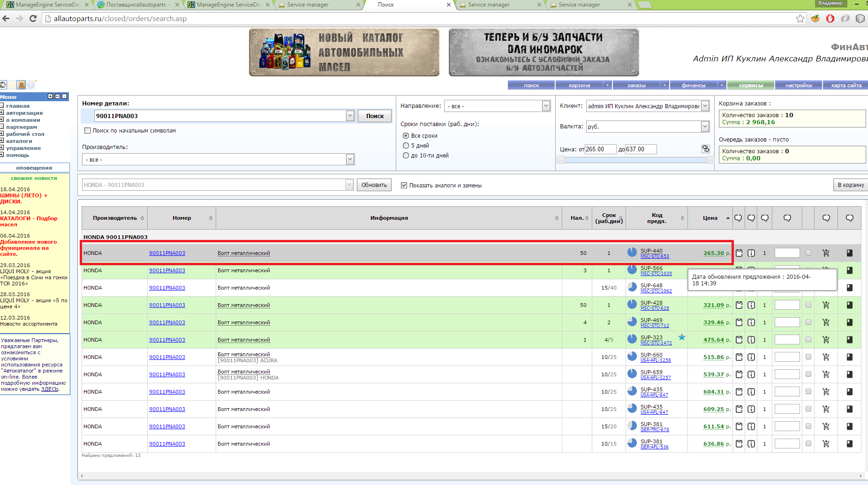Open the поиск menu tab

click(531, 85)
